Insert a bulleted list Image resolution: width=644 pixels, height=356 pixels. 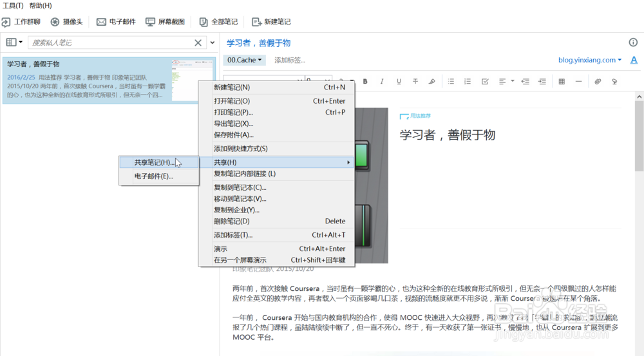pos(451,81)
